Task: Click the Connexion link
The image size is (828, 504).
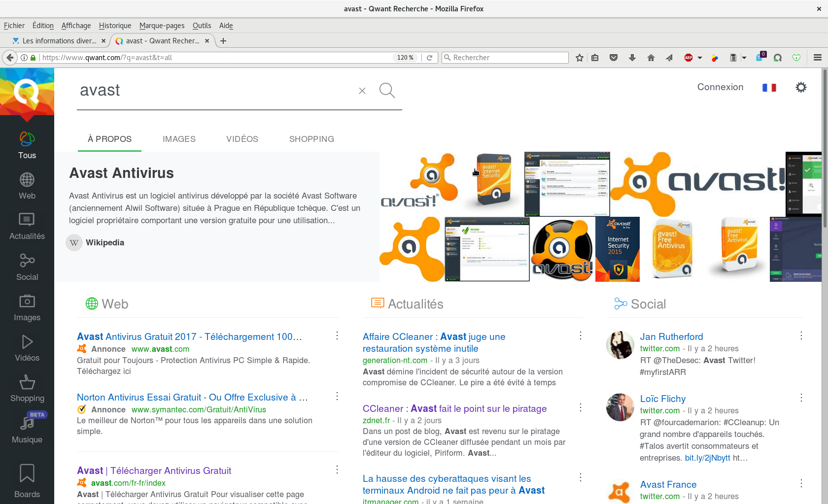Action: coord(720,87)
